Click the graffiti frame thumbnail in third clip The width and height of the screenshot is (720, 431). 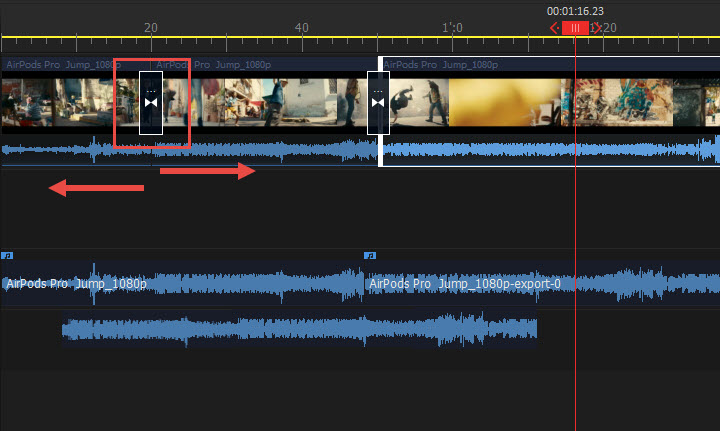[617, 102]
